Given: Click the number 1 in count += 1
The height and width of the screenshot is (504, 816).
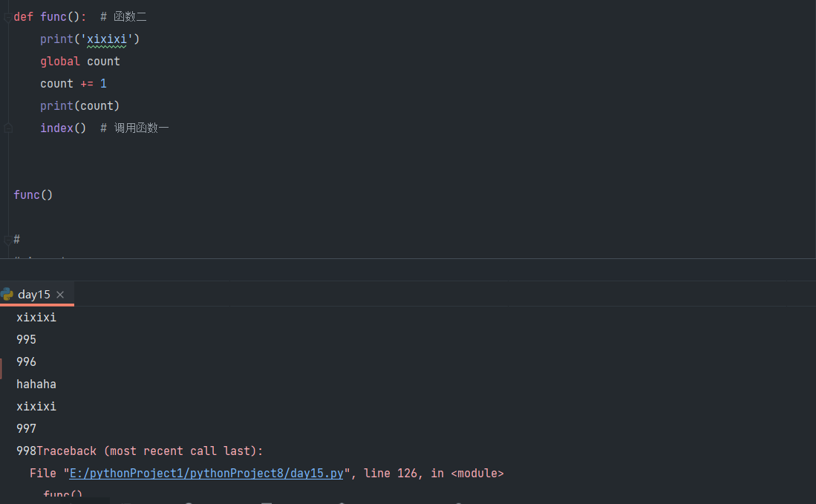Looking at the screenshot, I should 103,83.
